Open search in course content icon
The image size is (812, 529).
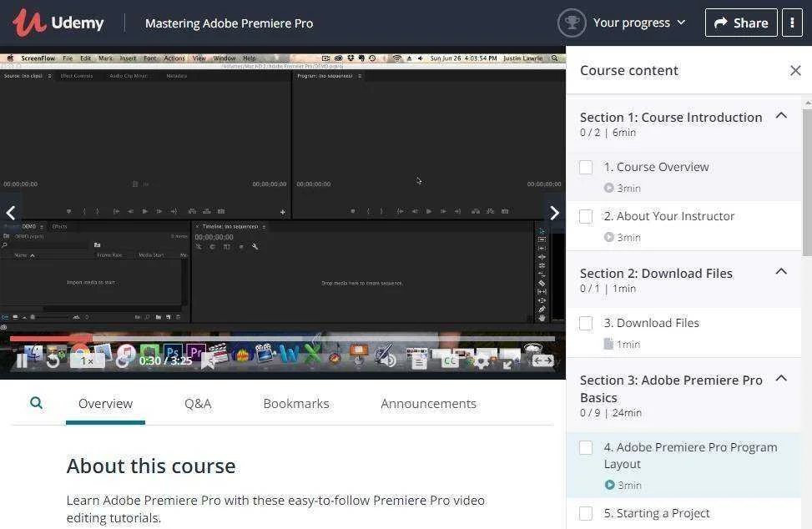tap(36, 403)
